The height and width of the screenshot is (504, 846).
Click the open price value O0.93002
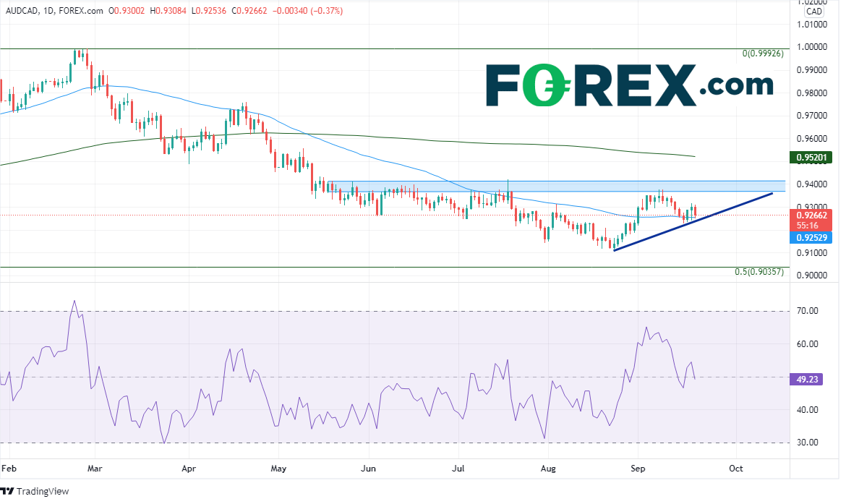(127, 11)
